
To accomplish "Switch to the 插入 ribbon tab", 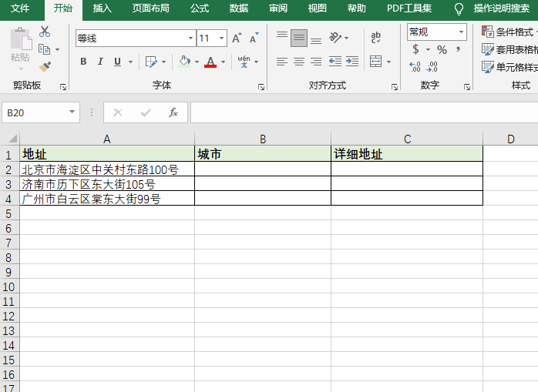I will (102, 8).
